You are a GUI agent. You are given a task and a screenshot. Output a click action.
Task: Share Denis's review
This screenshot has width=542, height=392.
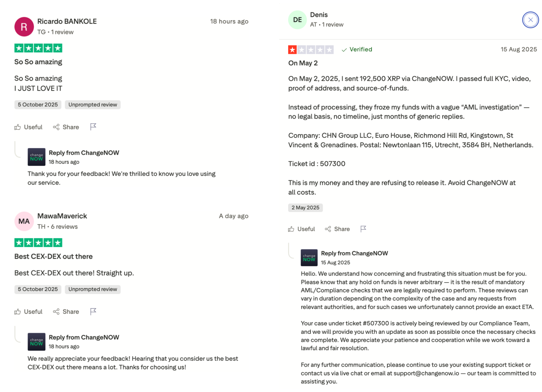(x=337, y=229)
